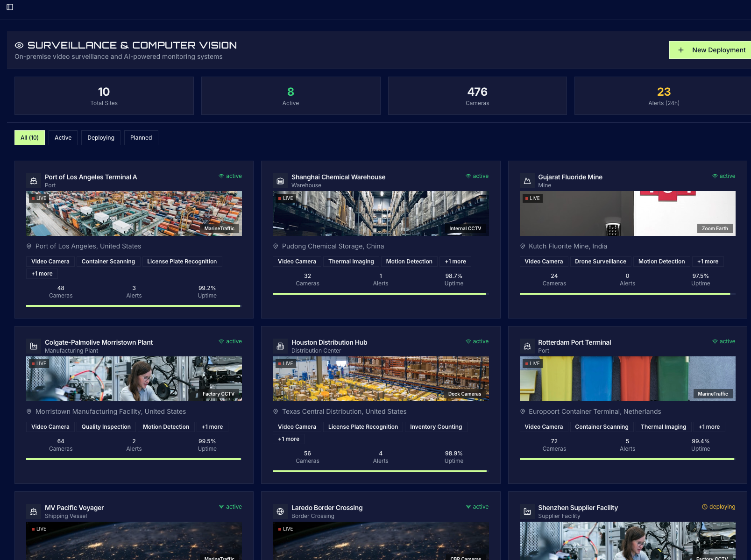Image resolution: width=751 pixels, height=560 pixels.
Task: Expand +1 more tags on Shanghai Chemical Warehouse card
Action: tap(455, 262)
